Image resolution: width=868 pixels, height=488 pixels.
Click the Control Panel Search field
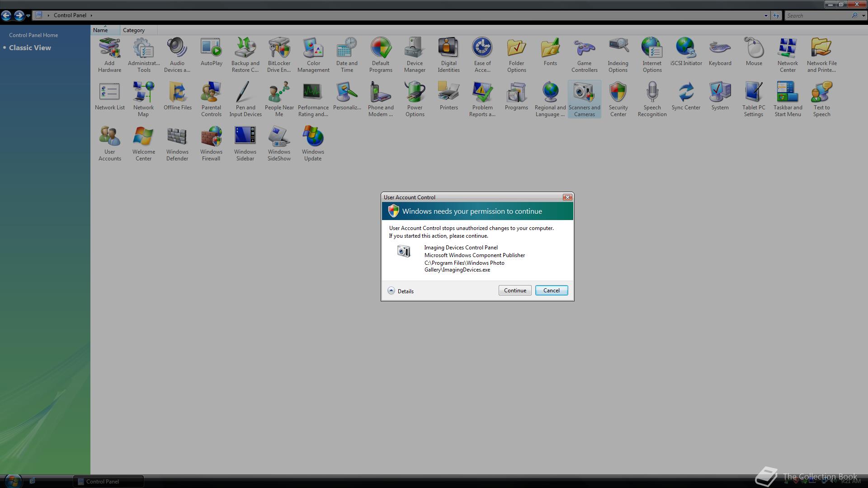(x=817, y=15)
